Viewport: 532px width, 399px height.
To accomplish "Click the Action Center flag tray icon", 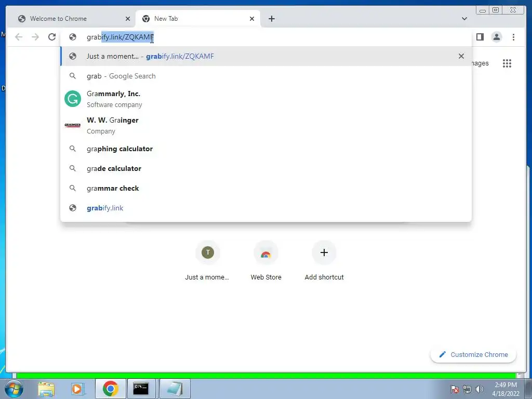I will tap(455, 389).
